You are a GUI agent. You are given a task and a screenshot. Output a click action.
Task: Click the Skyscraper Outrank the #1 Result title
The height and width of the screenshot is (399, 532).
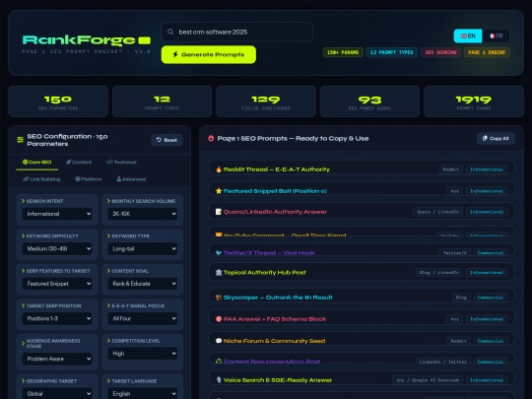[278, 298]
